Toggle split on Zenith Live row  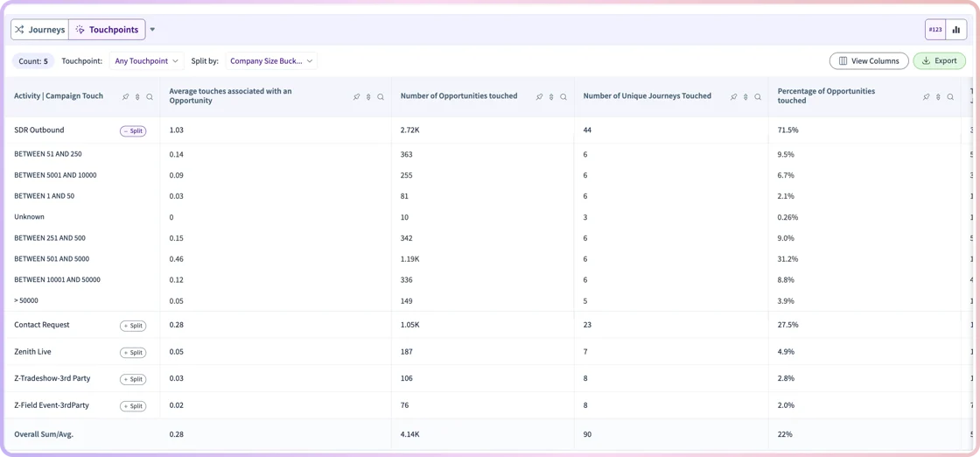point(133,353)
